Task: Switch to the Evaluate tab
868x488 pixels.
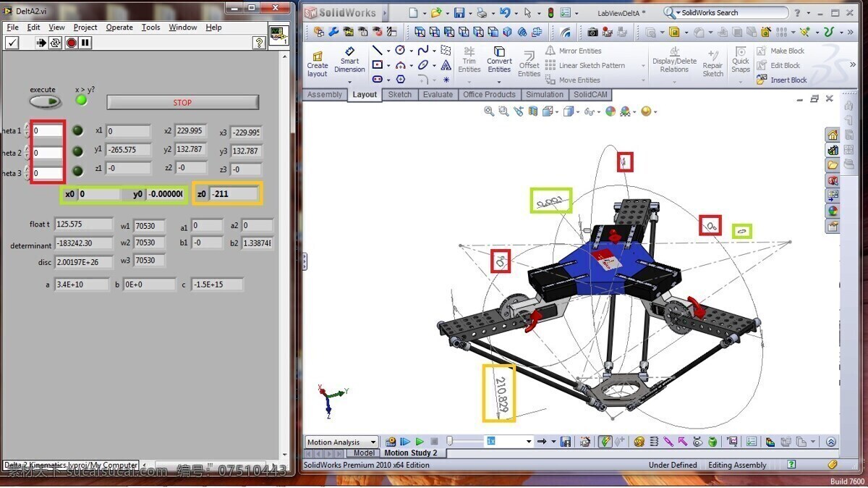Action: click(x=438, y=95)
